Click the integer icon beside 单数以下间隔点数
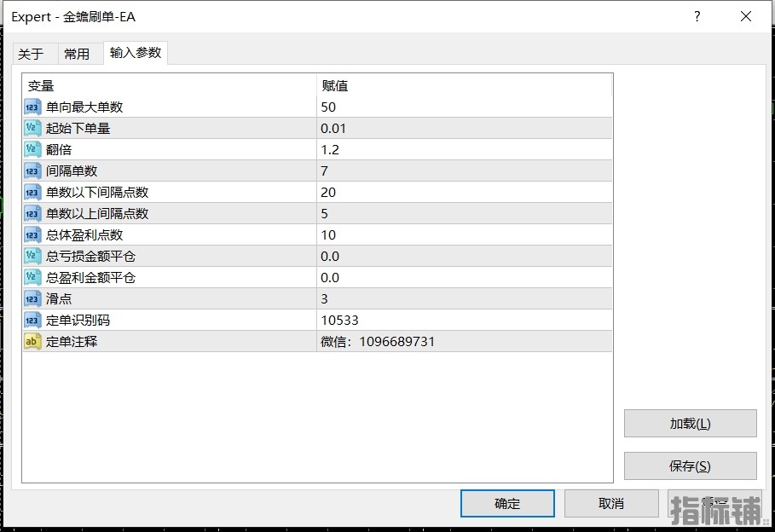 point(32,192)
